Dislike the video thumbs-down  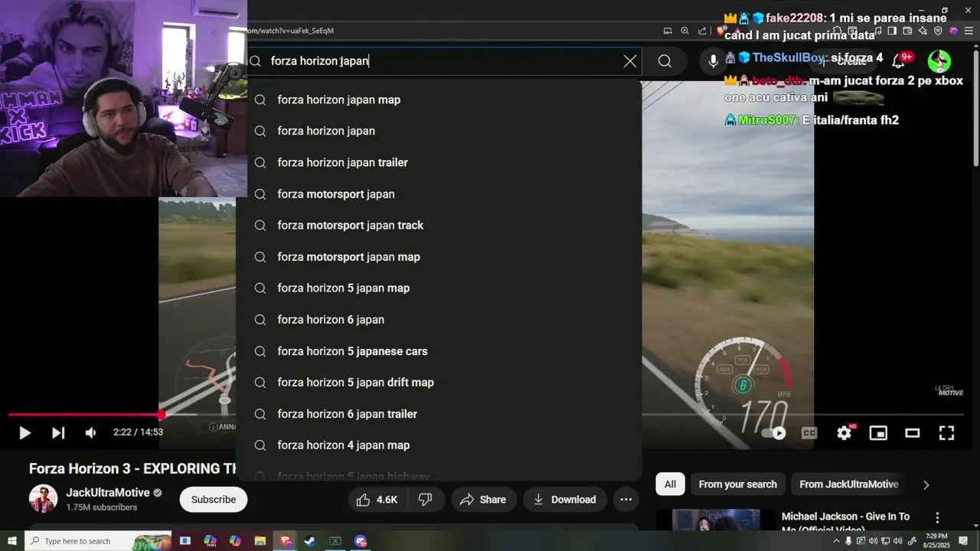pyautogui.click(x=425, y=500)
